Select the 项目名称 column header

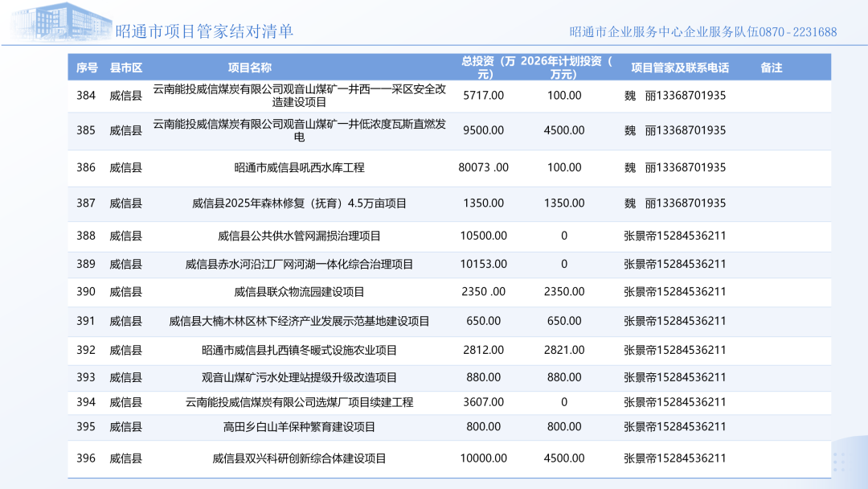(x=250, y=68)
